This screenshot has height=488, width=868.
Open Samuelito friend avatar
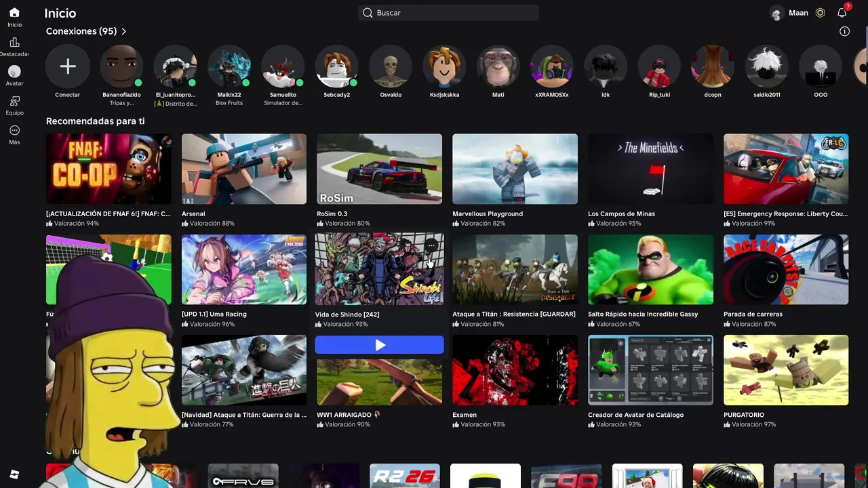tap(283, 66)
